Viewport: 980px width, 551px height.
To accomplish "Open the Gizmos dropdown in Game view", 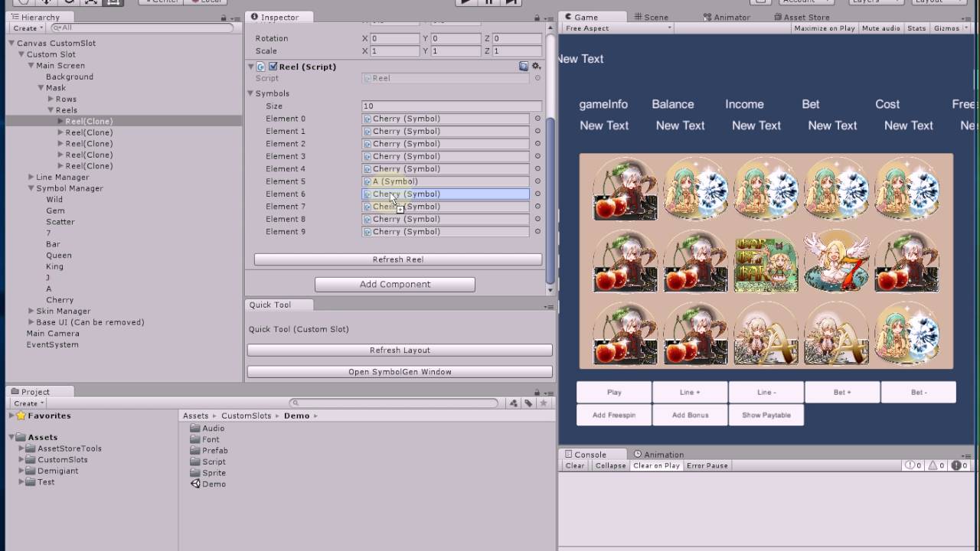I will coord(950,28).
